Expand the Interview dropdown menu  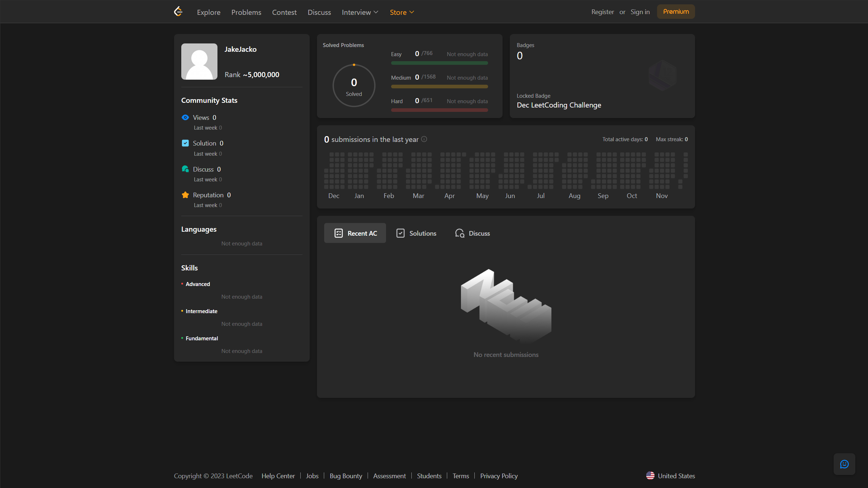360,12
